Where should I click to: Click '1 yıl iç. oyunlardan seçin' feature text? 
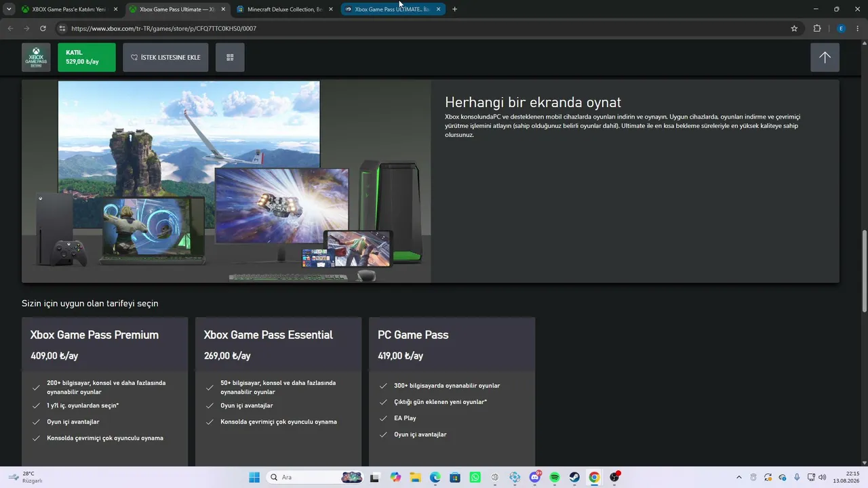(83, 405)
